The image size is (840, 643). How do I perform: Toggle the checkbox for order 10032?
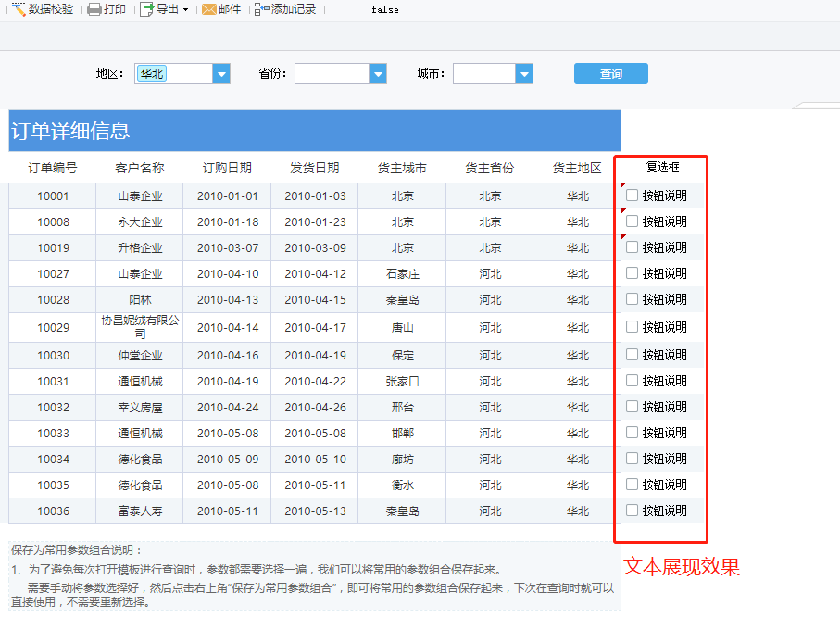(x=633, y=406)
